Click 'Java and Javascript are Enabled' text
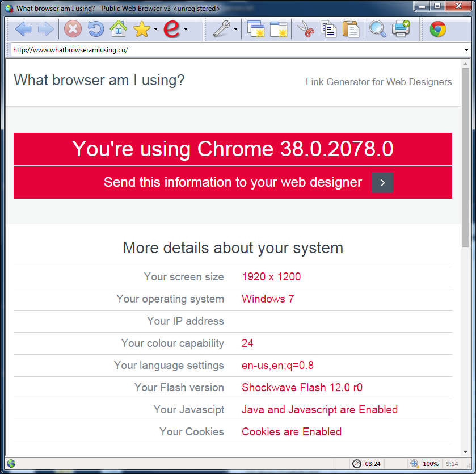This screenshot has width=476, height=474. click(x=319, y=410)
